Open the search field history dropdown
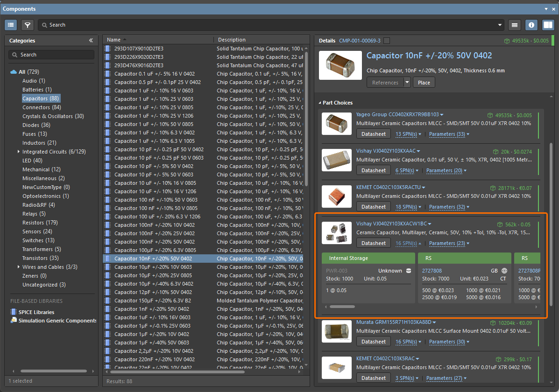The width and height of the screenshot is (559, 392). (500, 25)
